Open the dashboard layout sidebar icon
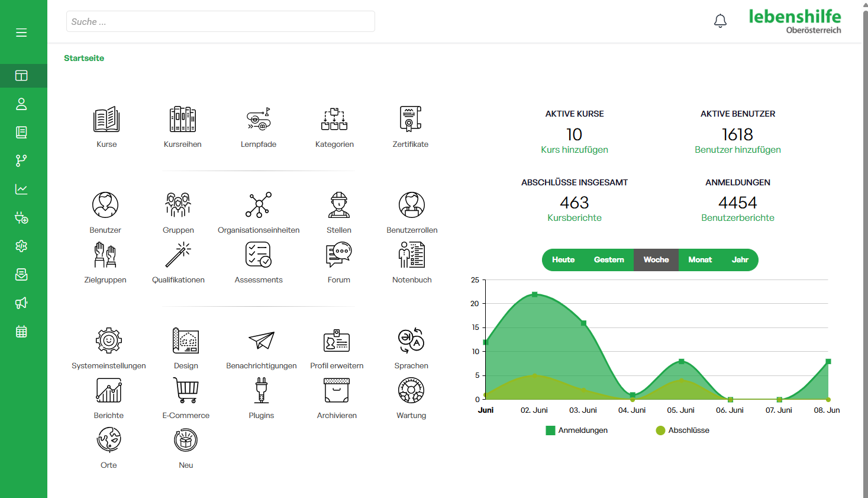The image size is (868, 498). tap(21, 76)
